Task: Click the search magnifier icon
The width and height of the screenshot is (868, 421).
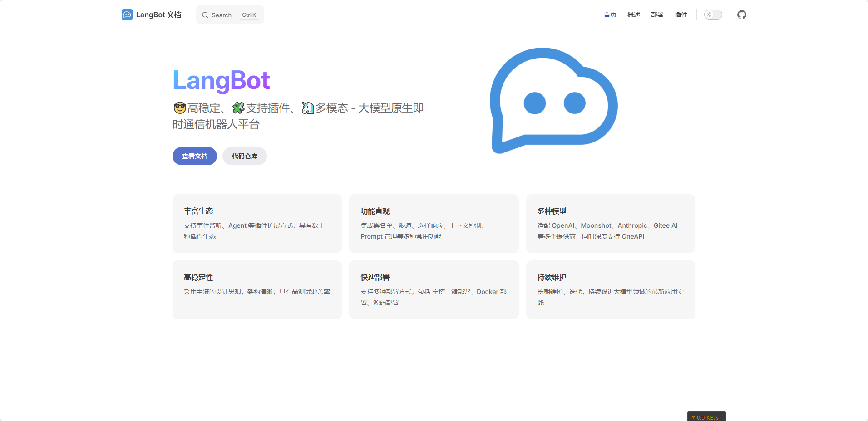Action: pyautogui.click(x=205, y=15)
